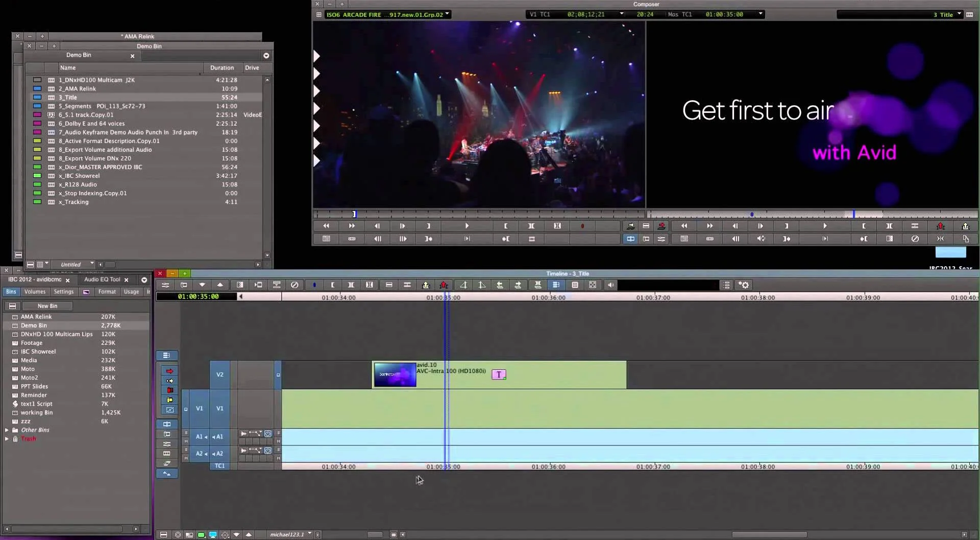
Task: Click Quick Transition icon under record monitor
Action: 889,239
